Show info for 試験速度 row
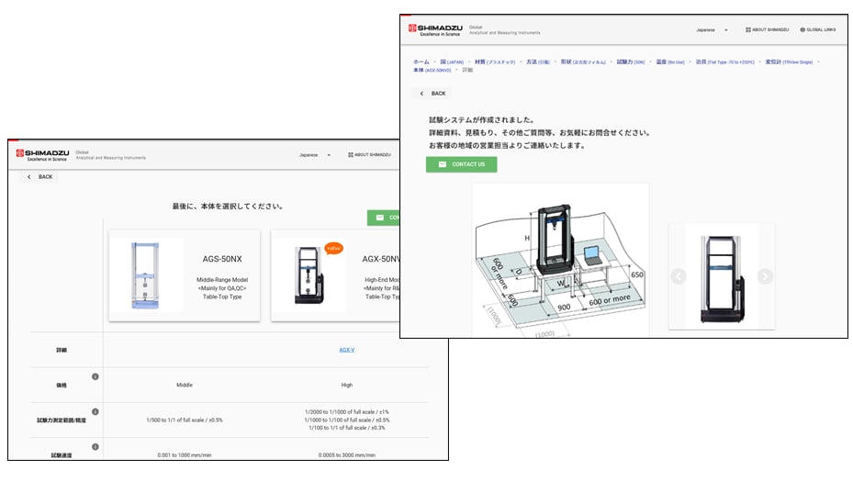 (x=95, y=447)
